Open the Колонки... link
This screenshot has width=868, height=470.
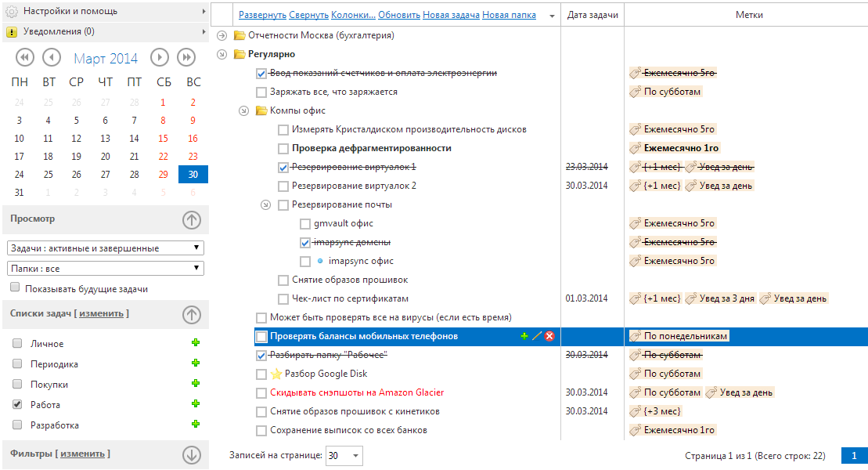(353, 15)
